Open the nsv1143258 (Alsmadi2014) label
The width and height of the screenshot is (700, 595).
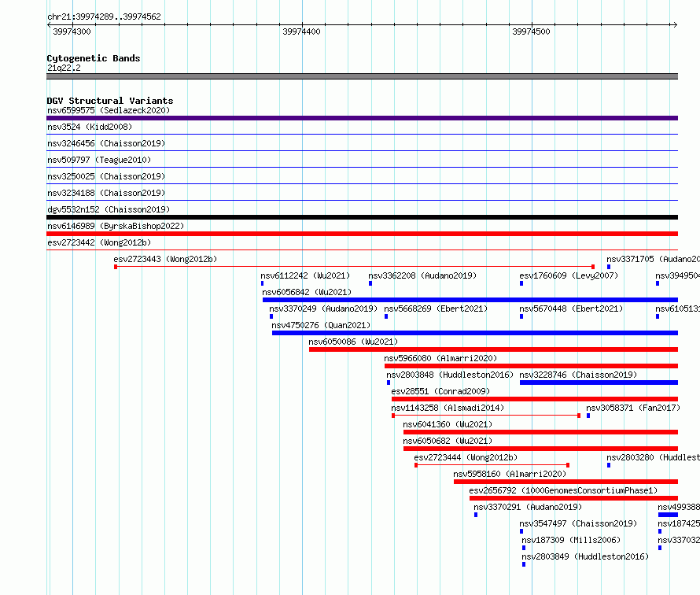point(448,408)
